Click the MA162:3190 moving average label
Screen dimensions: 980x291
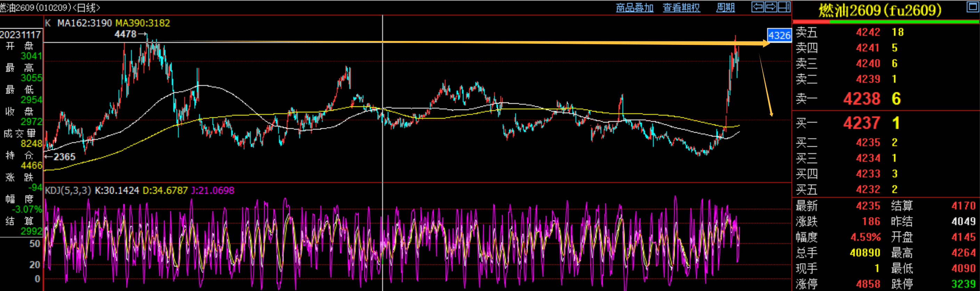pos(85,23)
